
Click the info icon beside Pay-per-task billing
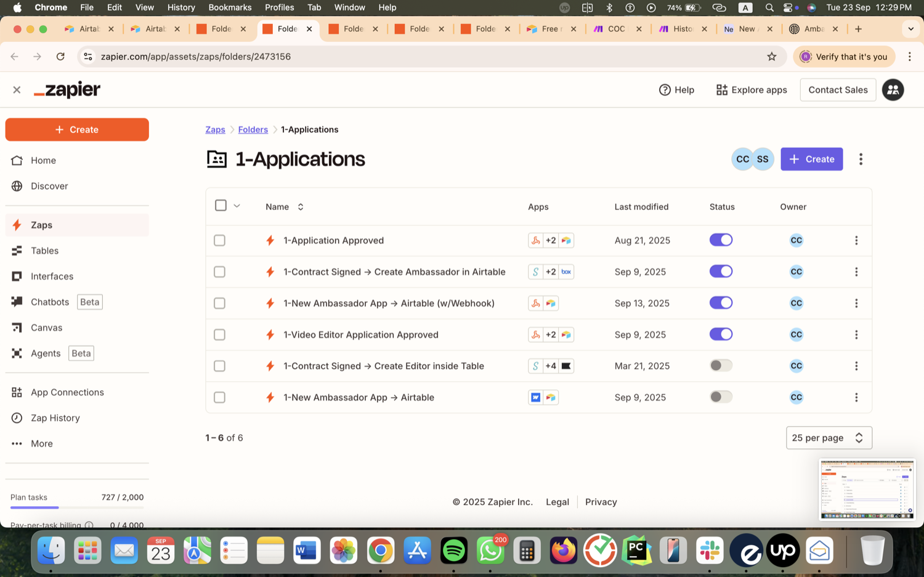(89, 525)
